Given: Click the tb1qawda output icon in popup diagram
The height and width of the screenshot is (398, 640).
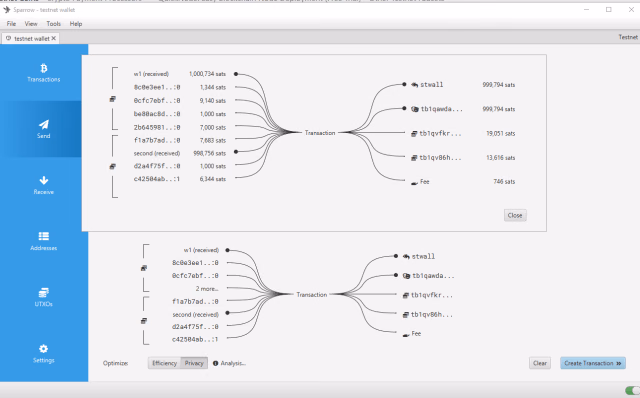Looking at the screenshot, I should tap(415, 109).
